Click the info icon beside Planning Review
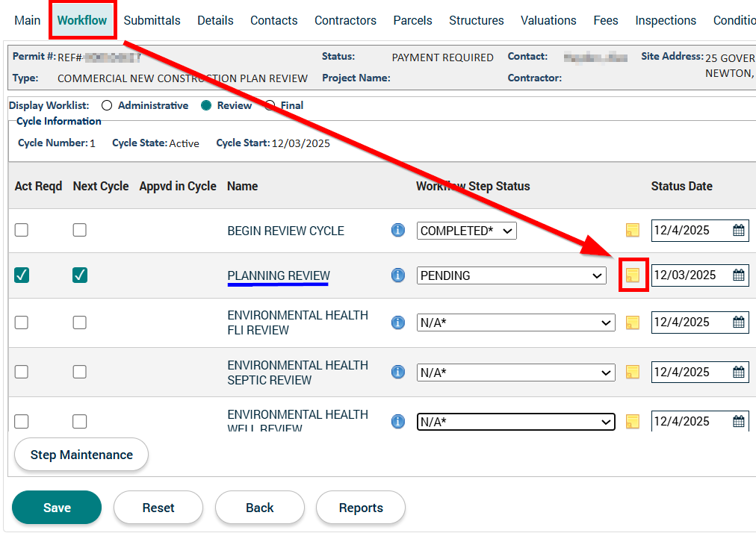Screen dimensions: 756x536 tap(398, 275)
